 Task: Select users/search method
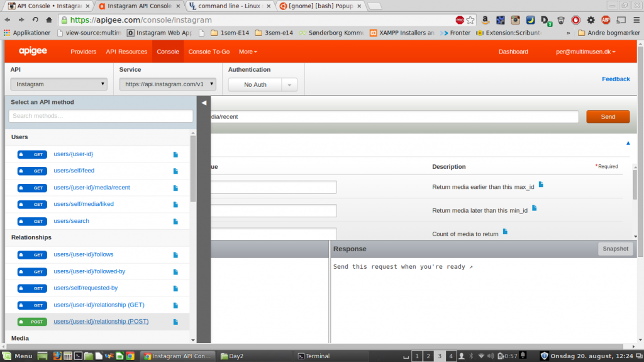[71, 221]
